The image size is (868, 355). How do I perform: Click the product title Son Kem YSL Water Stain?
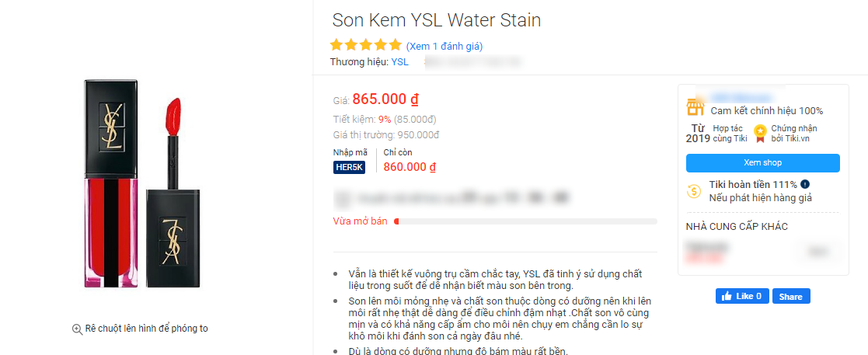[436, 20]
